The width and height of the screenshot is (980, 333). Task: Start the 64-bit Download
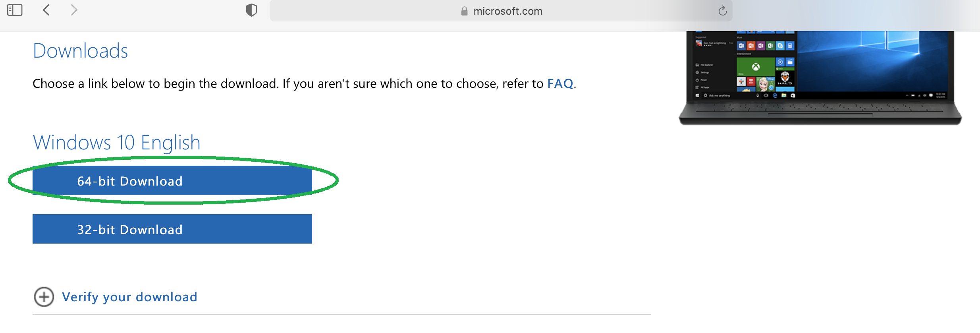172,181
